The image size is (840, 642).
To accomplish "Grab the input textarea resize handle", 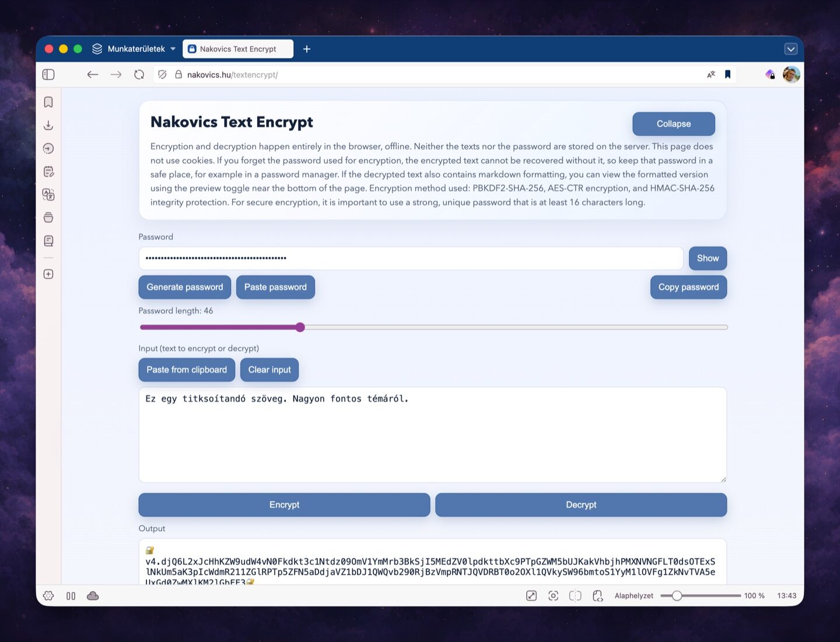I will pos(723,479).
